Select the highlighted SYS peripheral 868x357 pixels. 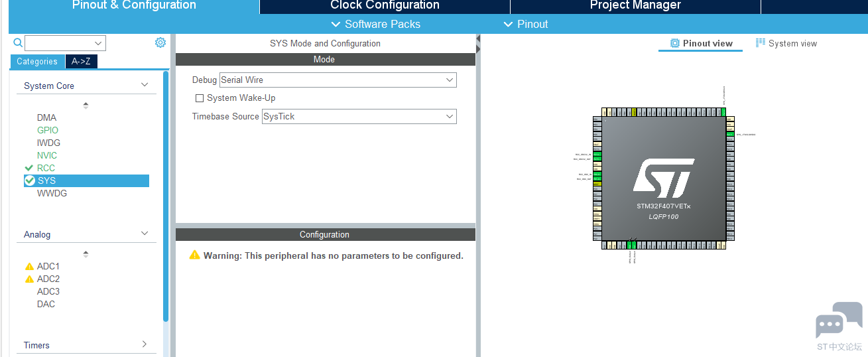click(x=86, y=180)
